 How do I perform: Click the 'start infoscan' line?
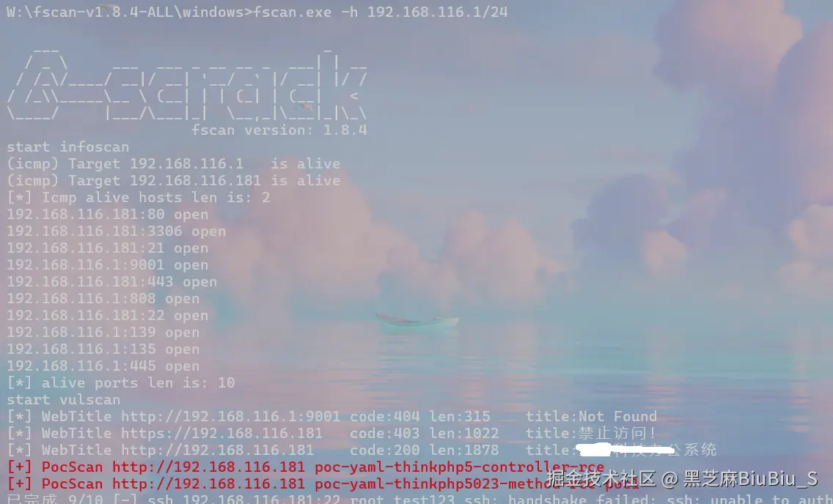pyautogui.click(x=68, y=147)
